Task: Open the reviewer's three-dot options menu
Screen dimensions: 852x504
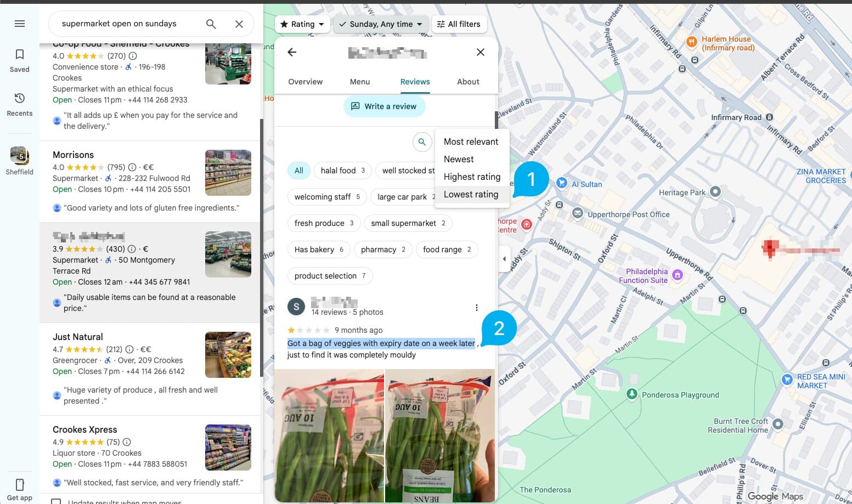Action: (477, 308)
